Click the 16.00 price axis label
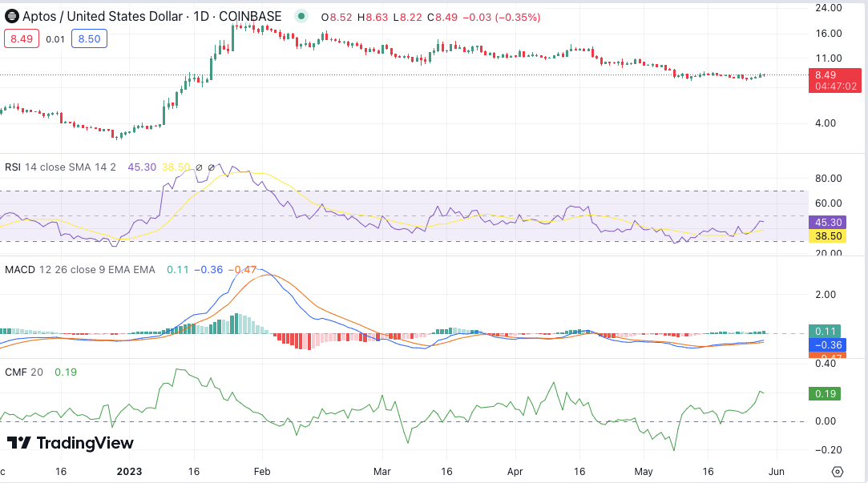868x483 pixels. [828, 33]
